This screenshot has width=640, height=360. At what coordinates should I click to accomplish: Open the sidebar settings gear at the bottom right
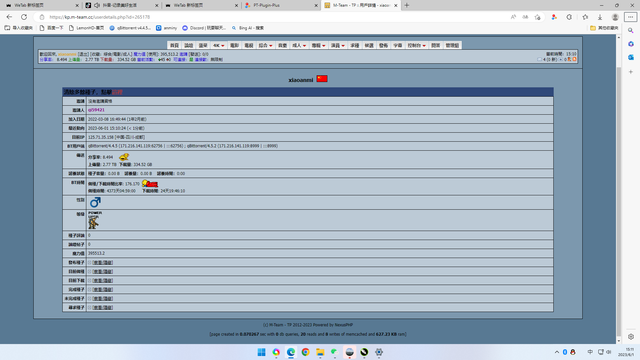631,337
